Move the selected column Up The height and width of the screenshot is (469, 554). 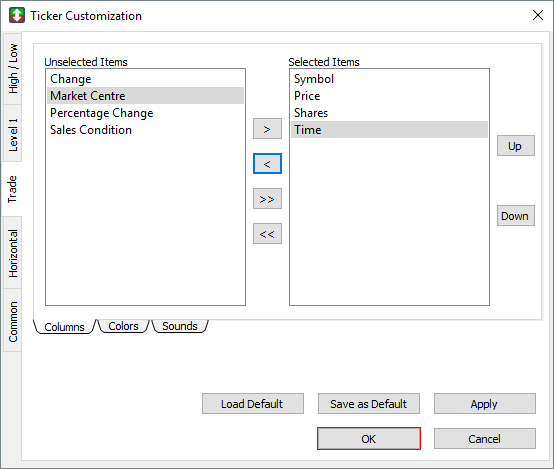pyautogui.click(x=515, y=146)
